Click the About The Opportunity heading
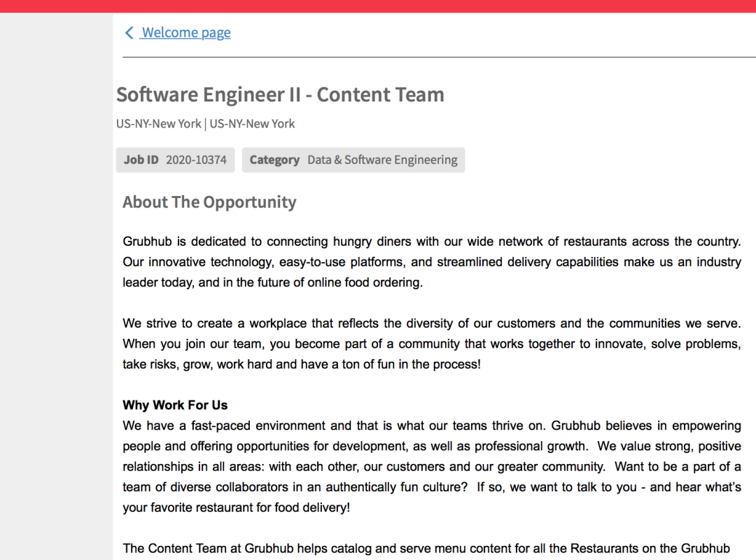The width and height of the screenshot is (756, 560). point(209,202)
